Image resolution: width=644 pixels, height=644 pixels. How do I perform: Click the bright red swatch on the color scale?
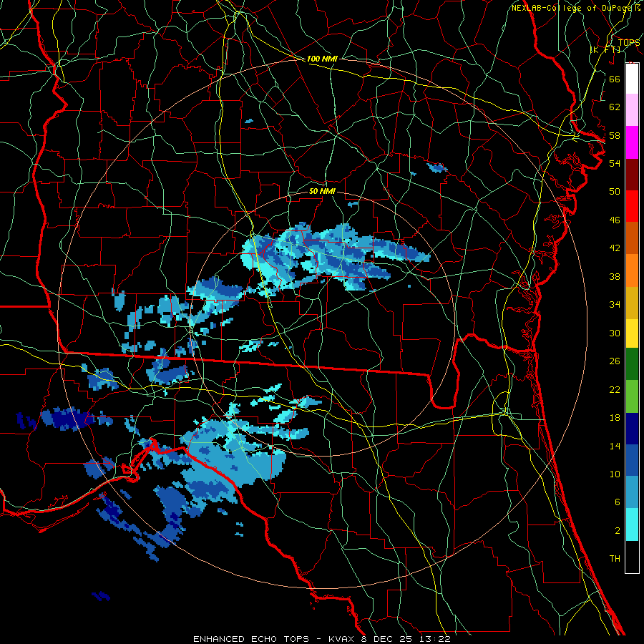[x=632, y=206]
